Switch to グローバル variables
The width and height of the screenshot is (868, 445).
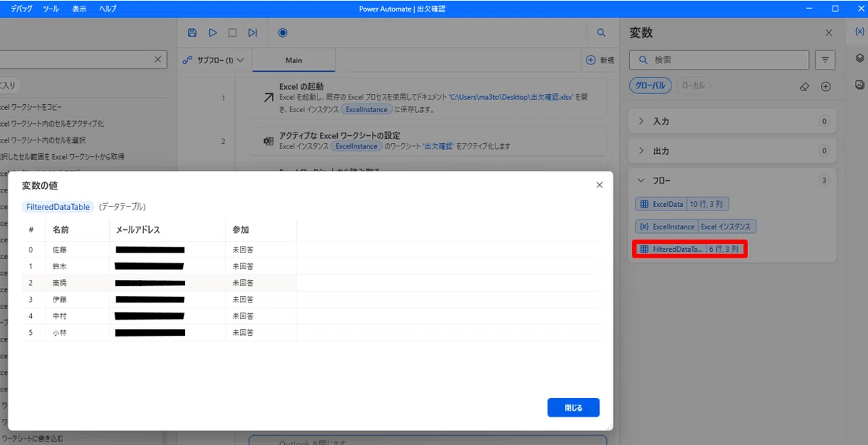pyautogui.click(x=651, y=85)
